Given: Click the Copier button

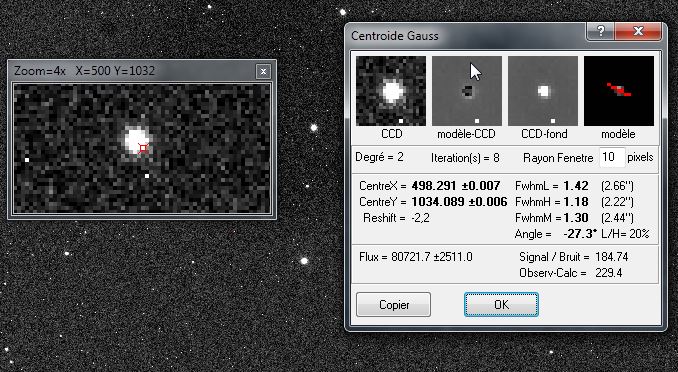Looking at the screenshot, I should point(393,305).
